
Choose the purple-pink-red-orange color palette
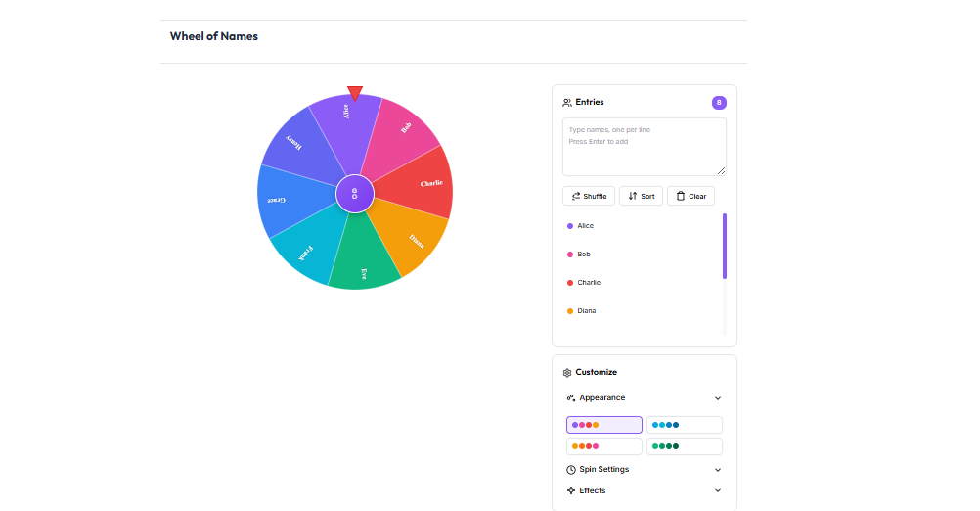point(604,425)
